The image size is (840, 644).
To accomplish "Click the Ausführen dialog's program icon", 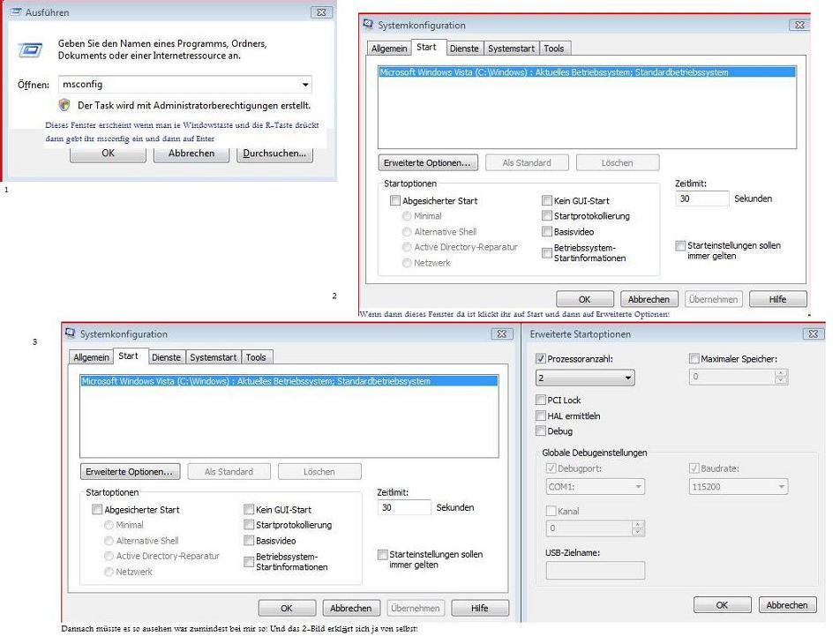I will [30, 49].
